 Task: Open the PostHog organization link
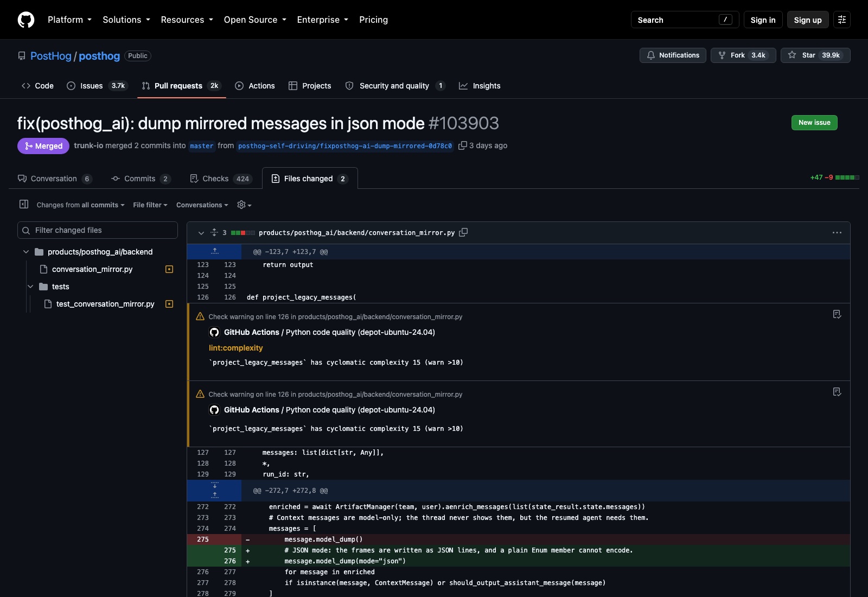51,56
